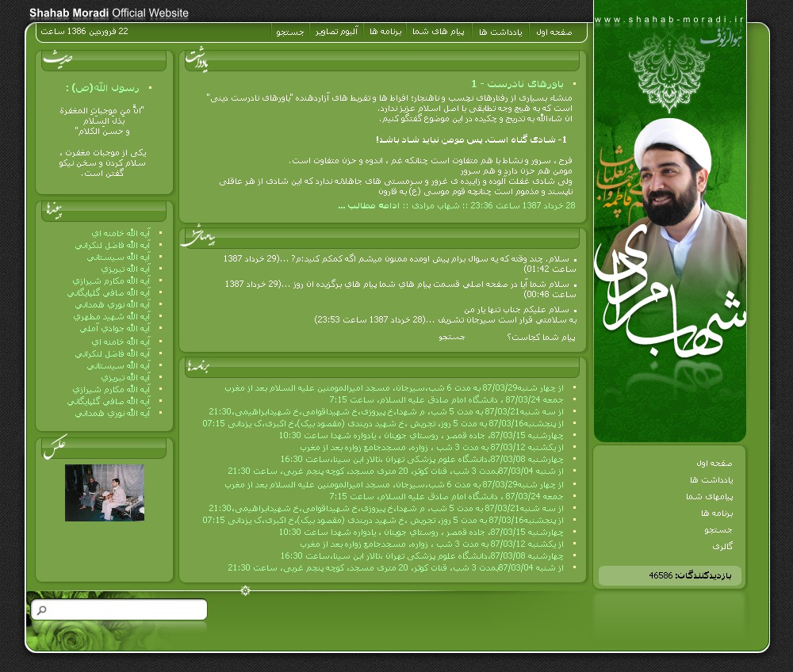The image size is (793, 672).
Task: Click the magnifier icon in the search box
Action: point(42,609)
